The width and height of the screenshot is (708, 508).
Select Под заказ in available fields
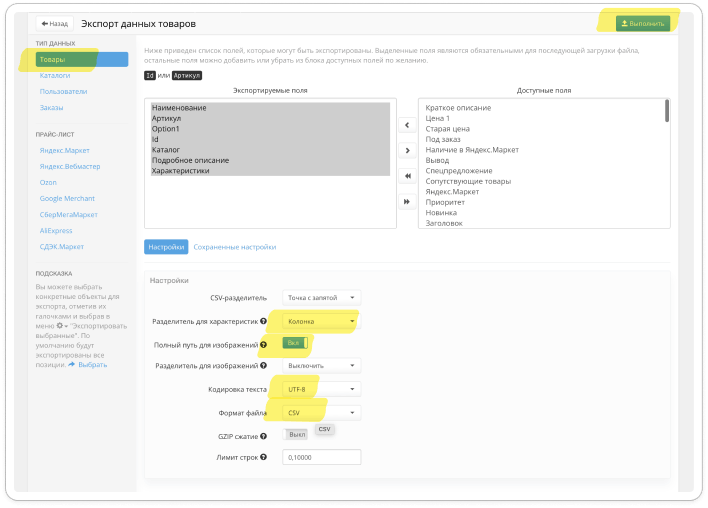pos(443,139)
